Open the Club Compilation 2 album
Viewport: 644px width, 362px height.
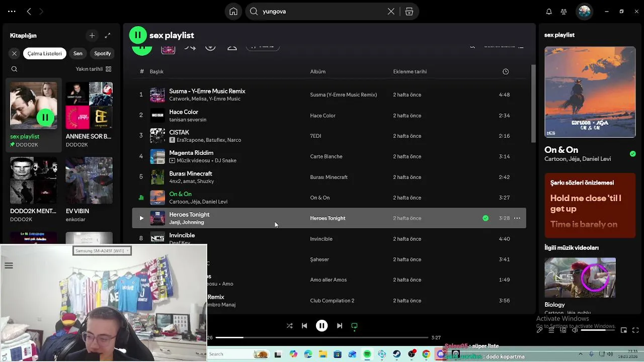pos(332,301)
